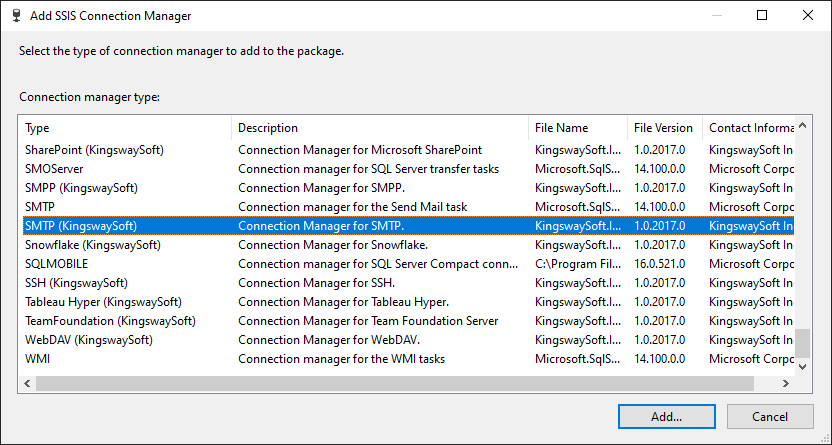Click 'Connection manager for the WMI tasks'
The height and width of the screenshot is (445, 832).
tap(341, 359)
